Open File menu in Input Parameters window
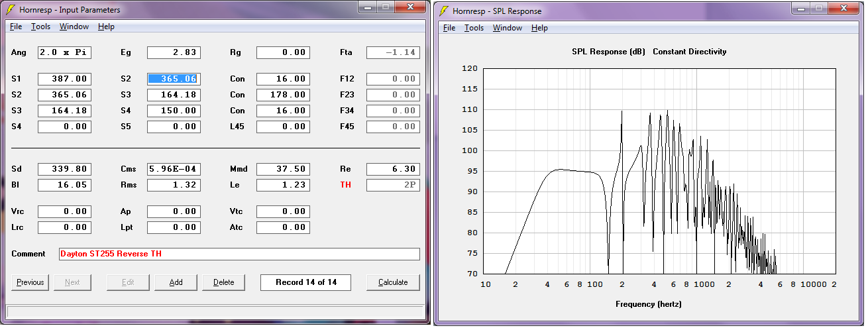The width and height of the screenshot is (868, 330). pos(16,27)
